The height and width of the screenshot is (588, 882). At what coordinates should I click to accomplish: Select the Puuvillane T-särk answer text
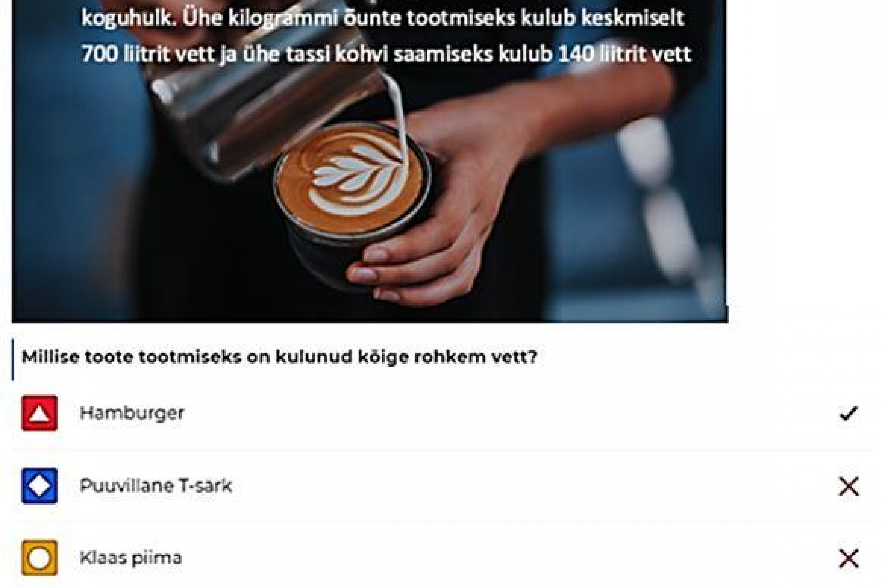(x=156, y=486)
